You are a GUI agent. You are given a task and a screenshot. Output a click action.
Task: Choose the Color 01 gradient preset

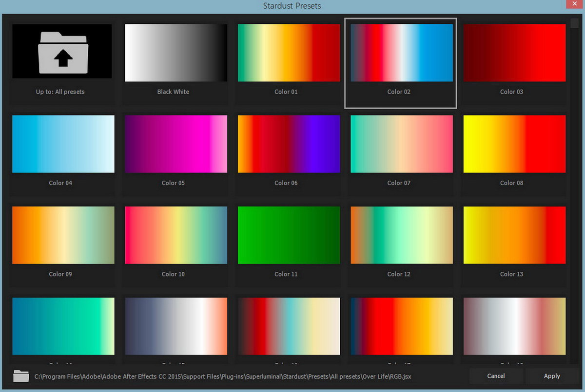(x=289, y=53)
